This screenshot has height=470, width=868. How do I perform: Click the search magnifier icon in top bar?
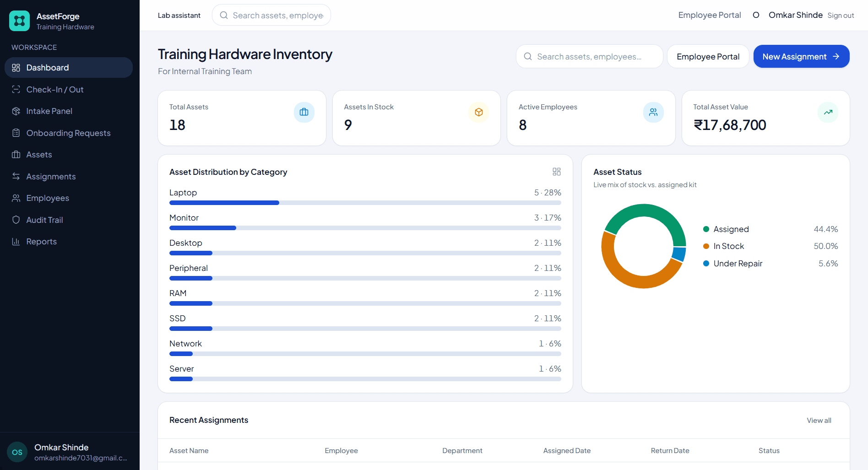tap(224, 15)
